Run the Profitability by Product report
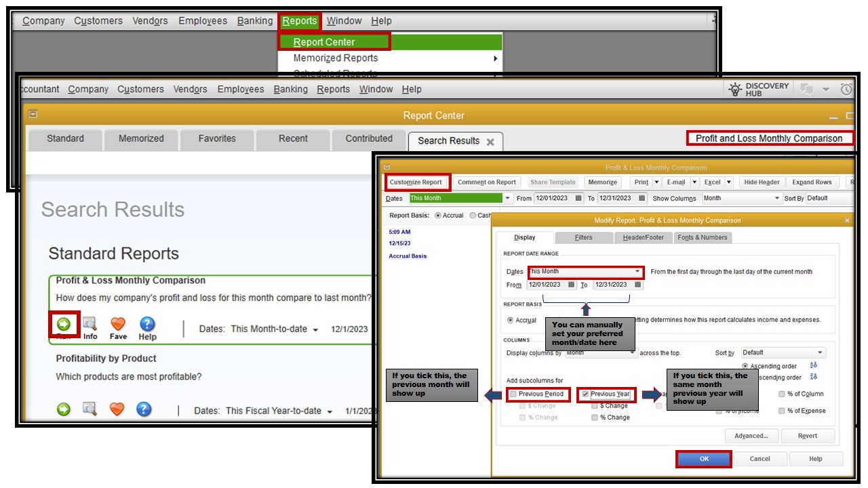This screenshot has width=868, height=488. pos(64,409)
